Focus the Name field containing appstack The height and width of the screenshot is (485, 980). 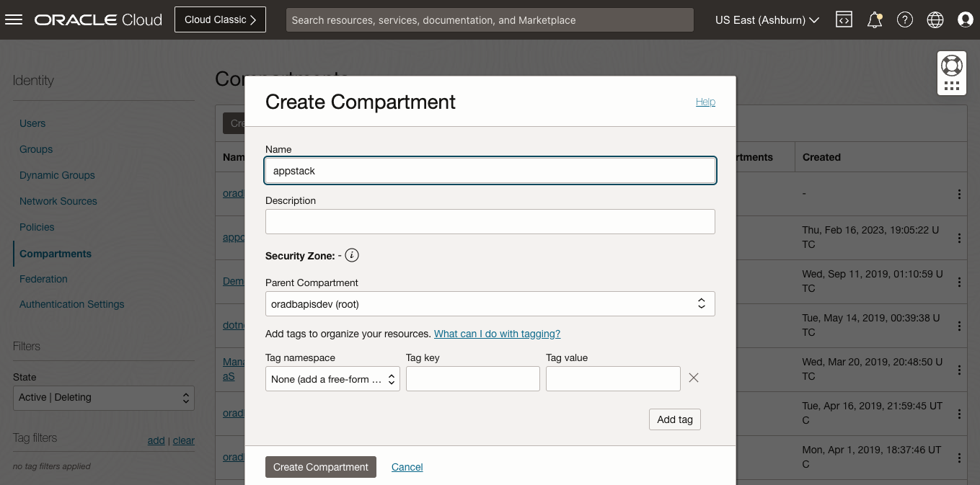490,171
